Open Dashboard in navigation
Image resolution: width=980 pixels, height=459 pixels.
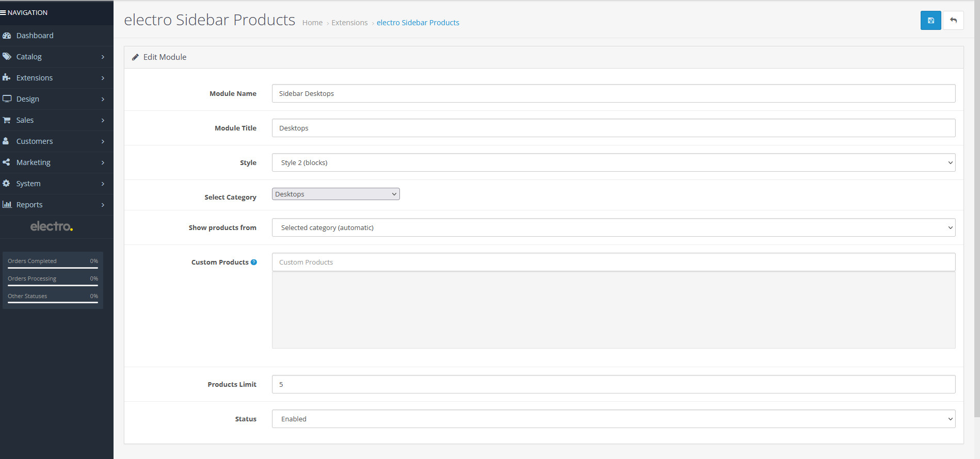click(x=57, y=36)
